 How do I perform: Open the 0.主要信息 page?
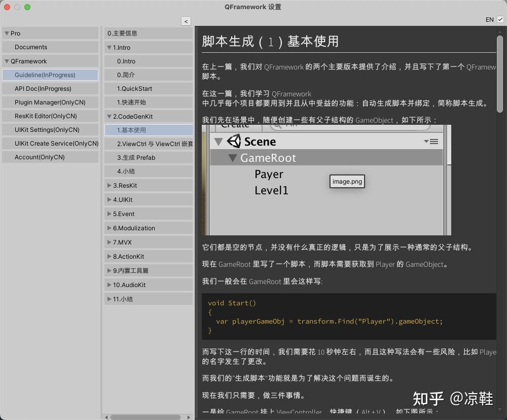click(148, 33)
